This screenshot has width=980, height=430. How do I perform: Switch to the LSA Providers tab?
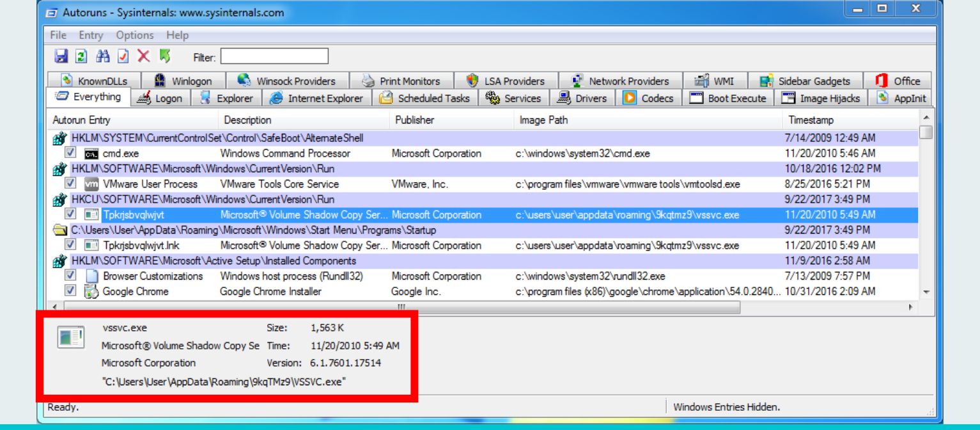click(x=505, y=81)
